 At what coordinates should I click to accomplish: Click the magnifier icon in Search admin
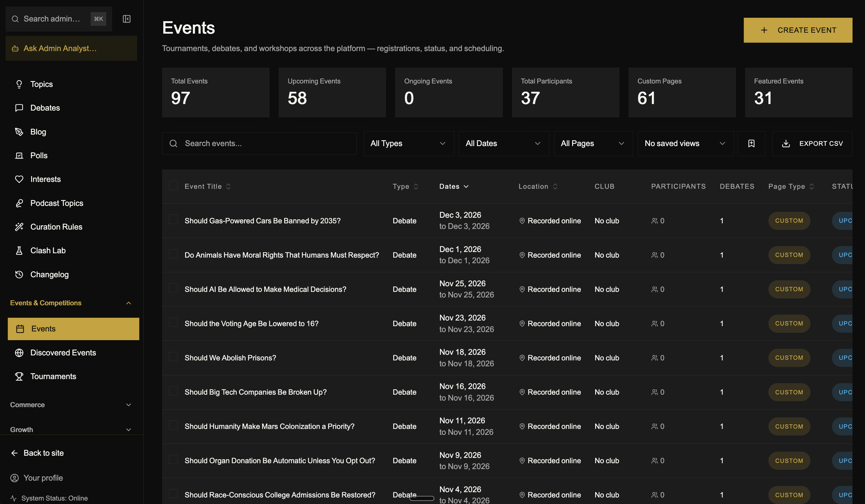pyautogui.click(x=15, y=19)
